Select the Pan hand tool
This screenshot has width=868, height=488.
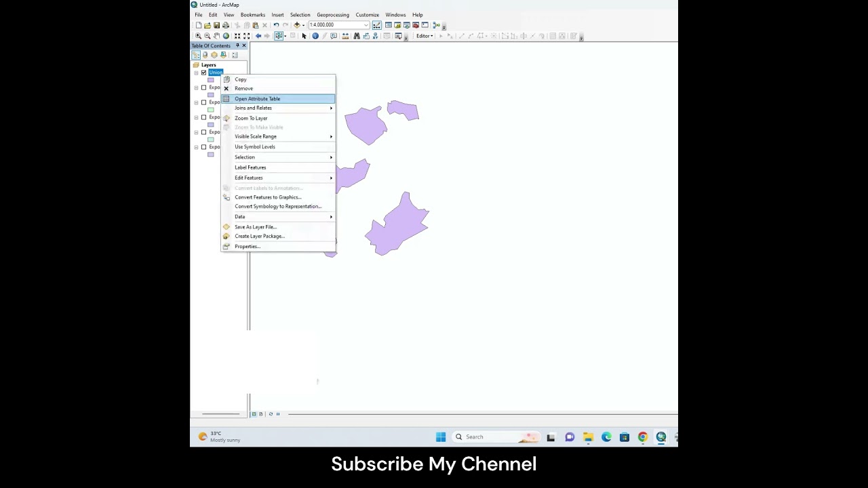click(216, 36)
